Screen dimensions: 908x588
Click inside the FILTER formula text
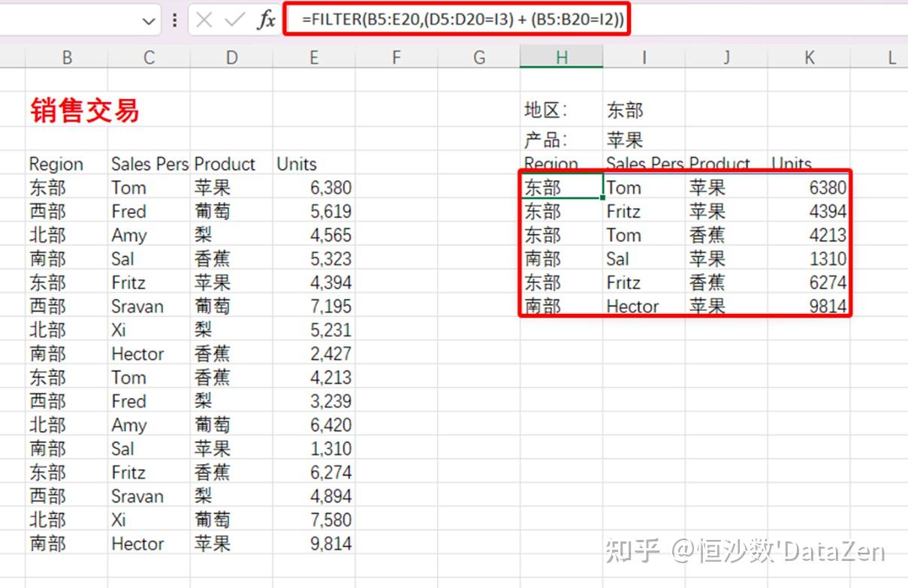pos(462,20)
